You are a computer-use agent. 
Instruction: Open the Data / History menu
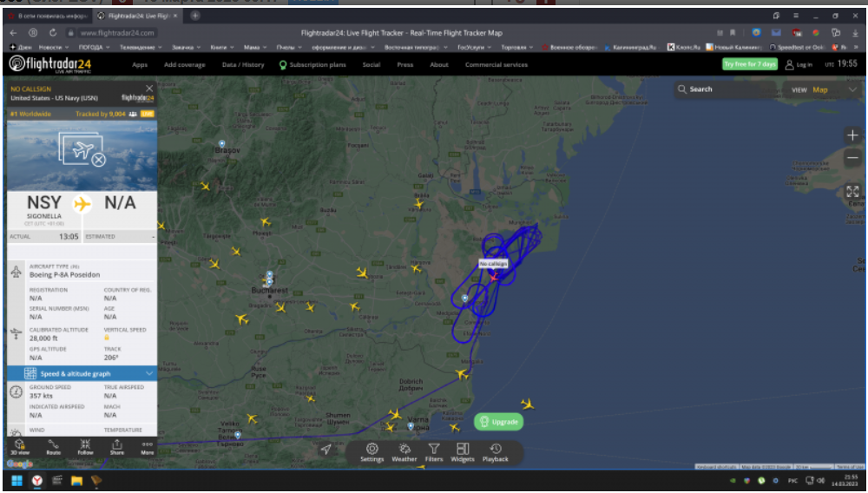pos(243,65)
